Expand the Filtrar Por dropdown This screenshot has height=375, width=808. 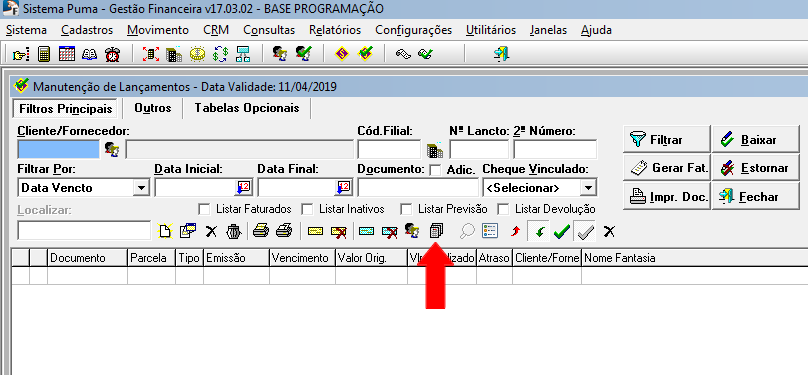point(141,188)
